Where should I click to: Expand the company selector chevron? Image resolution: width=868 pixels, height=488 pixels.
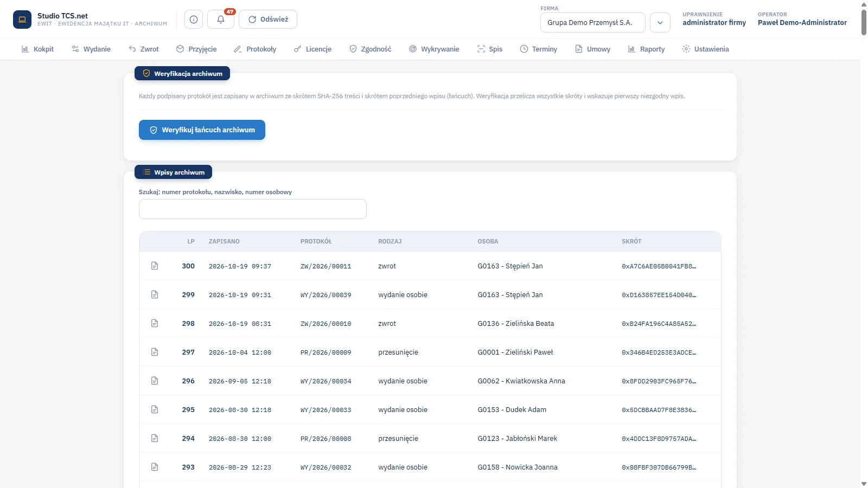click(660, 23)
